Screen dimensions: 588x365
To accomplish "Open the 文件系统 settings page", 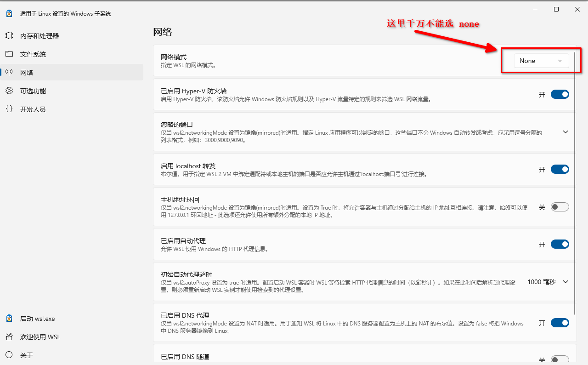I will click(73, 54).
